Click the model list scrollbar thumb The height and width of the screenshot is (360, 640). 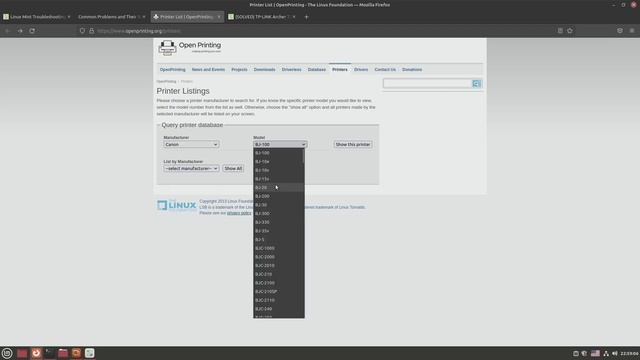(x=303, y=156)
